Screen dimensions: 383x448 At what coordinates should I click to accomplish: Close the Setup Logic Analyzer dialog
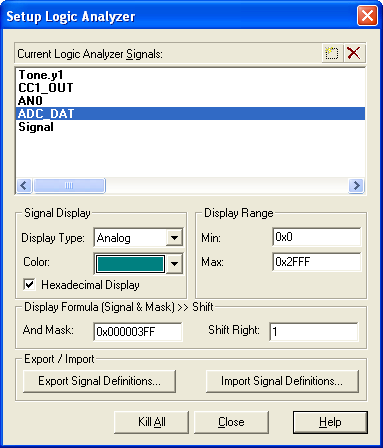pyautogui.click(x=367, y=16)
